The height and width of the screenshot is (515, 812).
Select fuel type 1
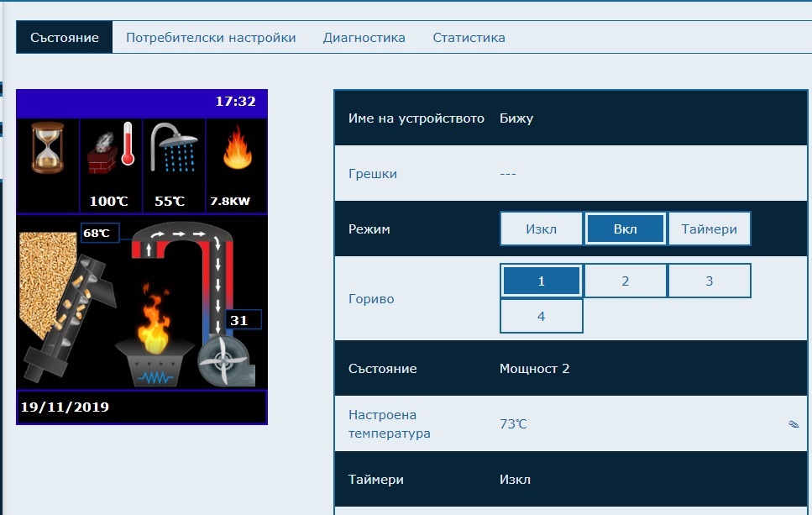(x=541, y=281)
